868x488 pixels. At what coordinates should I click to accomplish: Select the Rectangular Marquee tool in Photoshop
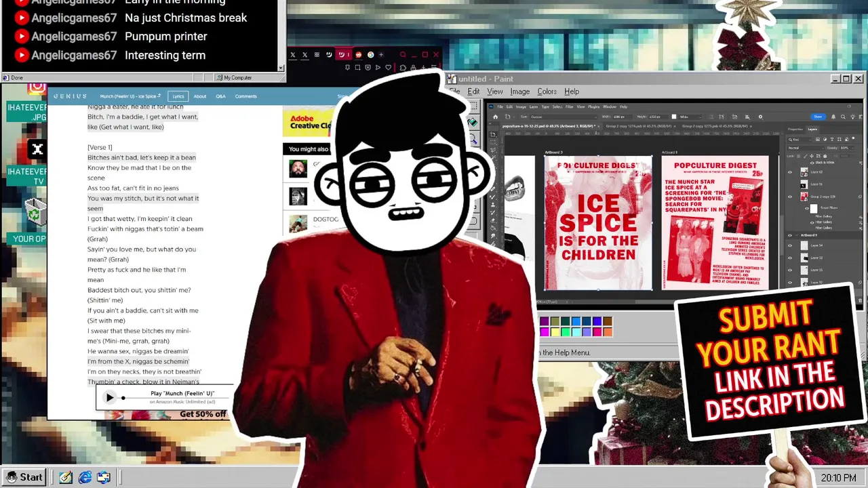(x=492, y=142)
